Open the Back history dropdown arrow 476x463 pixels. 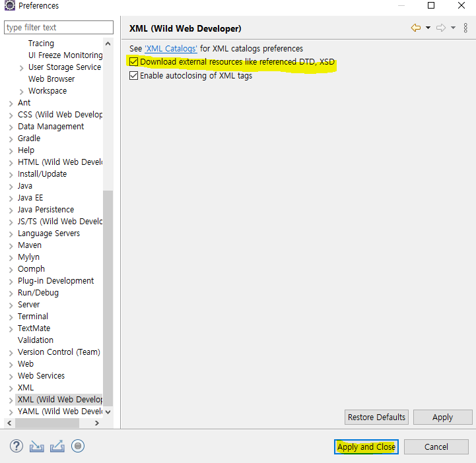point(428,28)
